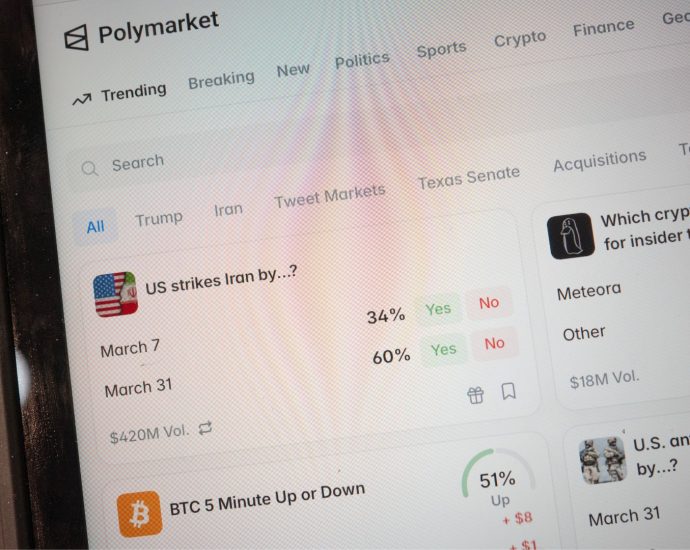Click the 51% Up gauge indicator

click(499, 477)
